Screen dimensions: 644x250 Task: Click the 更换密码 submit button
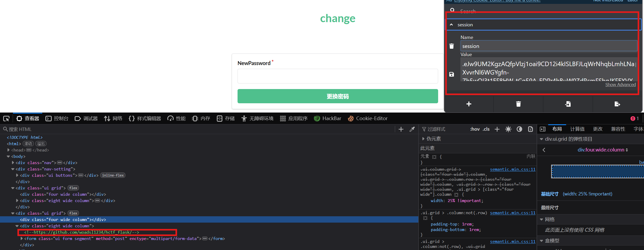(x=338, y=96)
